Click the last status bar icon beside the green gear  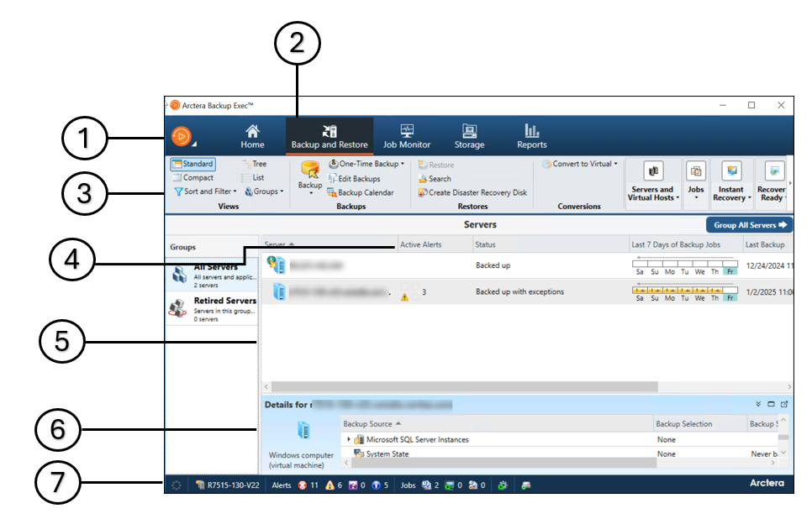click(526, 485)
